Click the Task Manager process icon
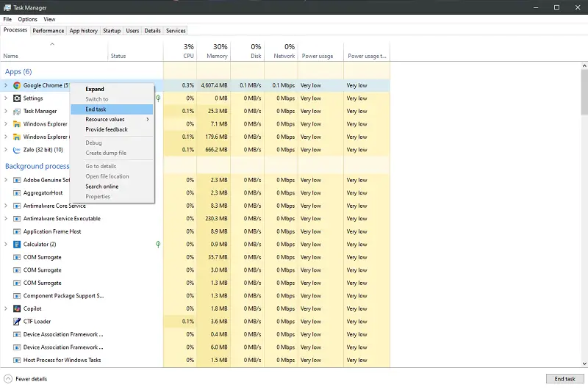588x390 pixels. 17,111
